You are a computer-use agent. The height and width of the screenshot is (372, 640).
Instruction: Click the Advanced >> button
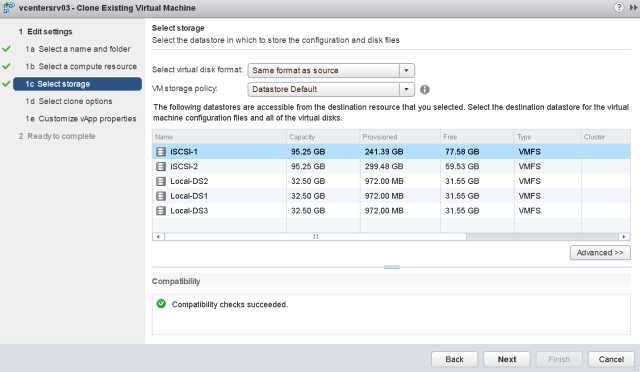click(600, 253)
